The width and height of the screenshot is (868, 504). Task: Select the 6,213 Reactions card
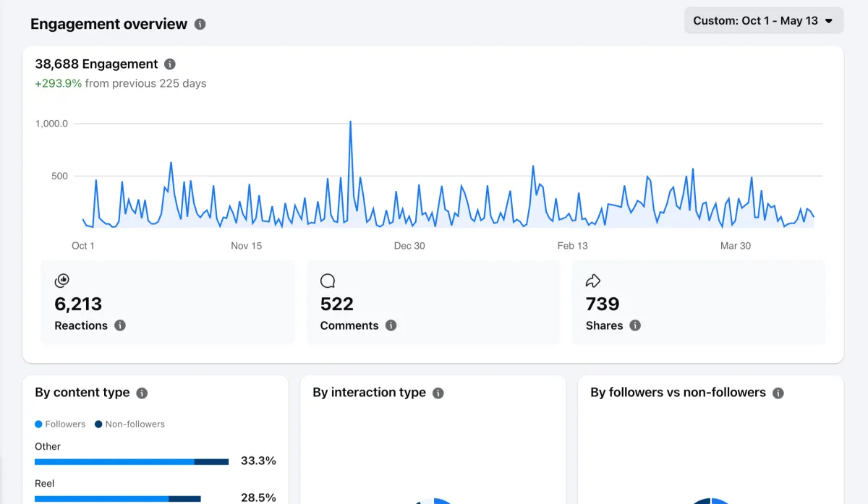168,302
